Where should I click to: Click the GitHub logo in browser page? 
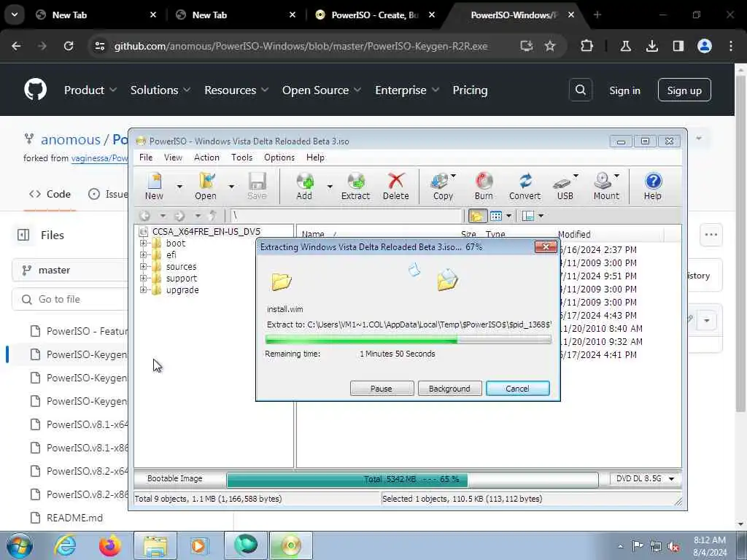click(x=35, y=90)
